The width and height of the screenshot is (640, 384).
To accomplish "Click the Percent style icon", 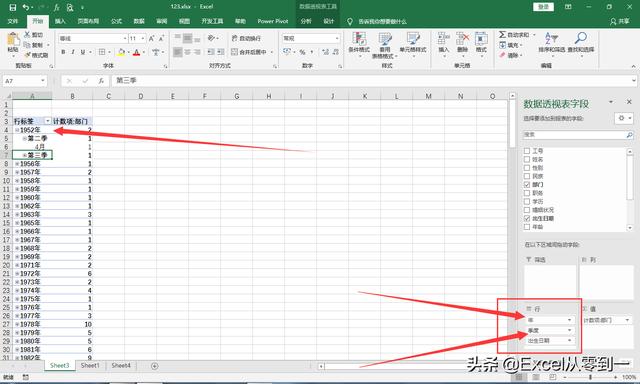I will click(x=302, y=52).
